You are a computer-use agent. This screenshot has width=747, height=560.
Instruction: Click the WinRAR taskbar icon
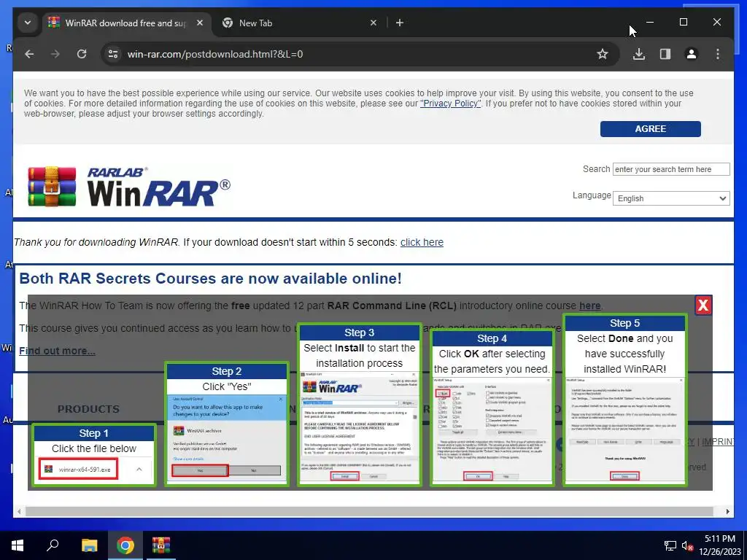click(x=161, y=545)
